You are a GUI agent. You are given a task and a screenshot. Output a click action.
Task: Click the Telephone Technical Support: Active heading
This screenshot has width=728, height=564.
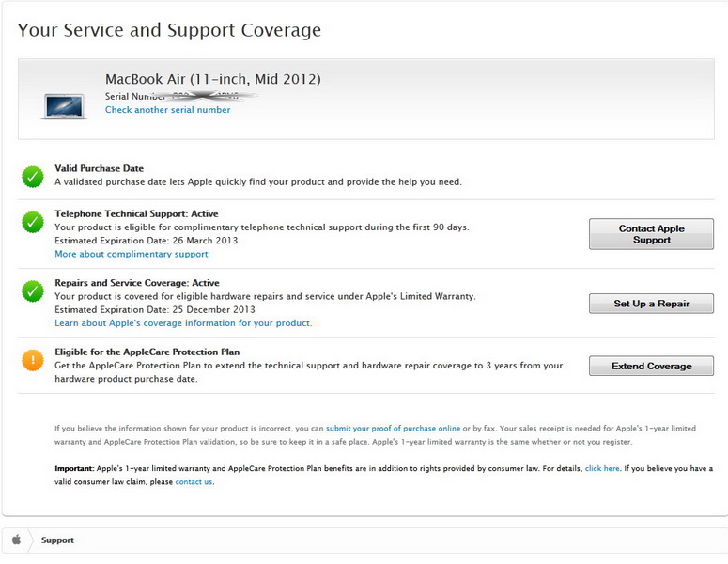136,213
